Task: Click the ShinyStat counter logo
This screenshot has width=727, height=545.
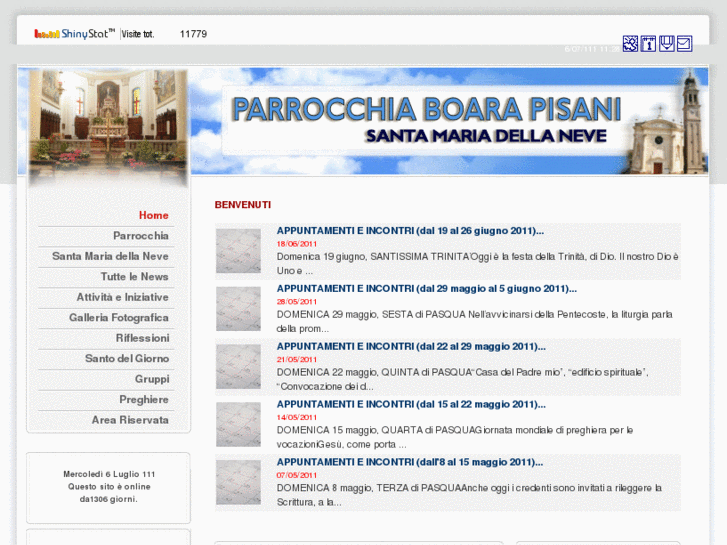Action: click(x=74, y=33)
